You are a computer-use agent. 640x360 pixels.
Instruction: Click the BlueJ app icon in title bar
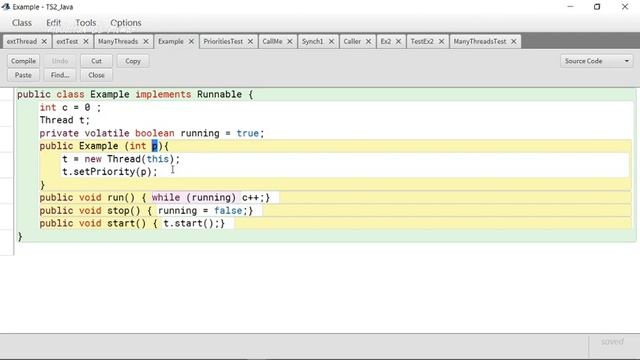[x=6, y=7]
